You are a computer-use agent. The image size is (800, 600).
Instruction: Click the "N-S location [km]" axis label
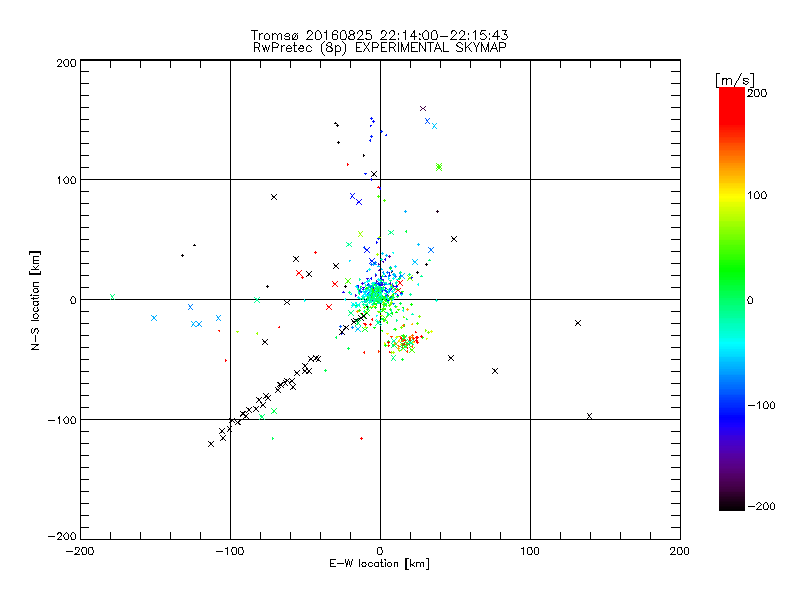pyautogui.click(x=35, y=301)
